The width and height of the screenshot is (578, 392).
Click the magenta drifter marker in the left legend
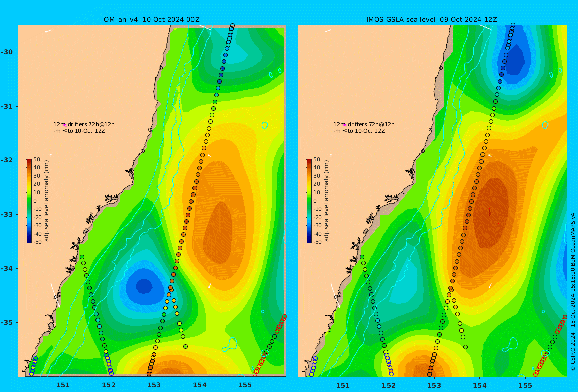click(x=64, y=125)
